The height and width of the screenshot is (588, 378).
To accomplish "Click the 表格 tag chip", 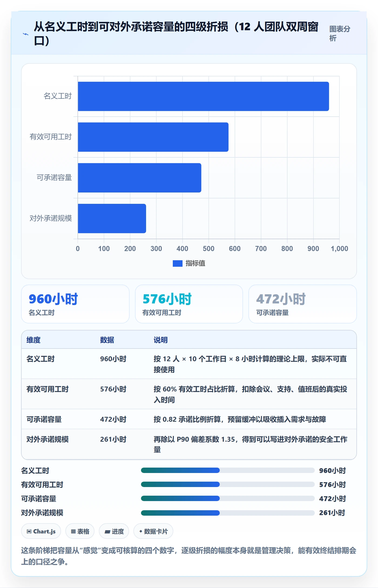I will [80, 531].
